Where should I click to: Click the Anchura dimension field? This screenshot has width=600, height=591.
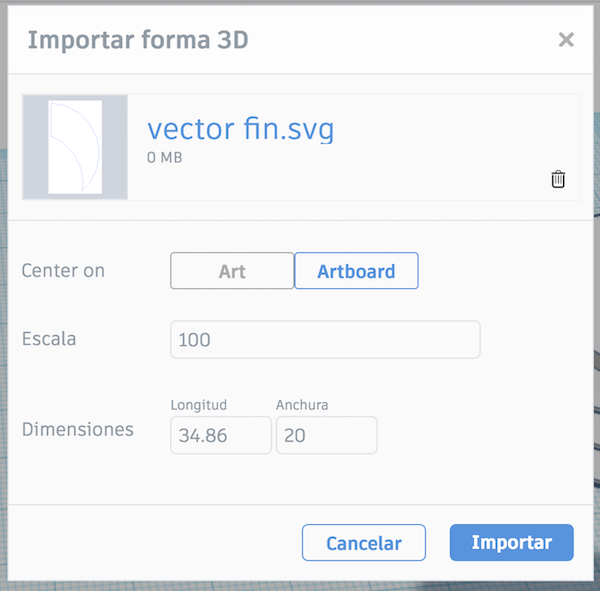[326, 435]
